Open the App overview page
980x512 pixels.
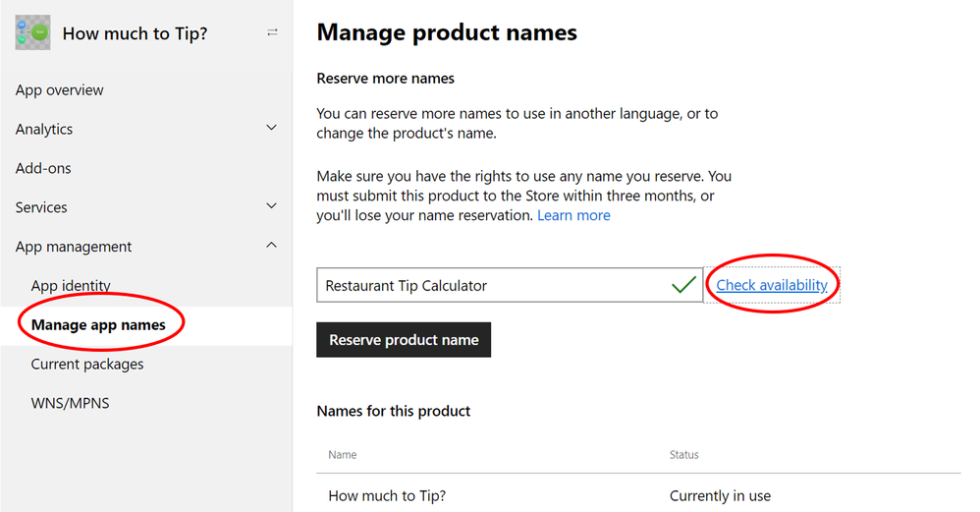tap(59, 90)
